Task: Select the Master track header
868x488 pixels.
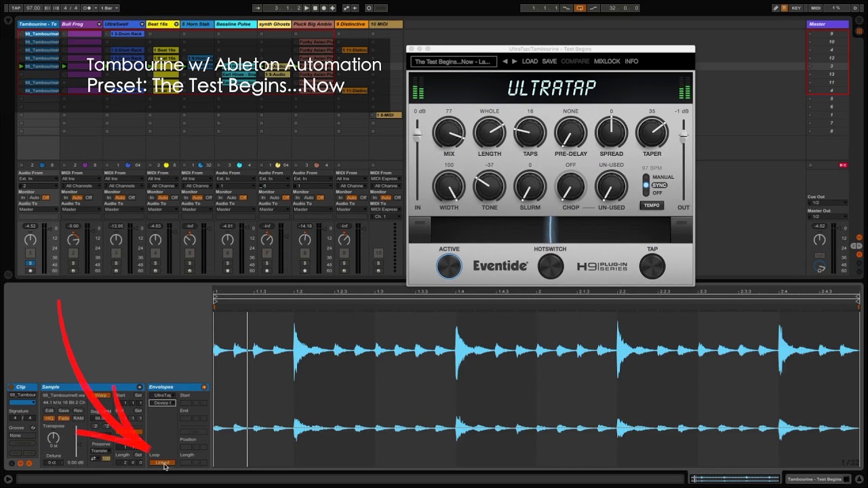Action: (827, 24)
